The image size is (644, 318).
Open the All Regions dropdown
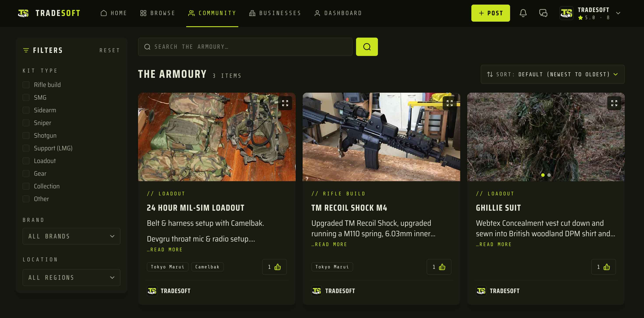coord(72,278)
